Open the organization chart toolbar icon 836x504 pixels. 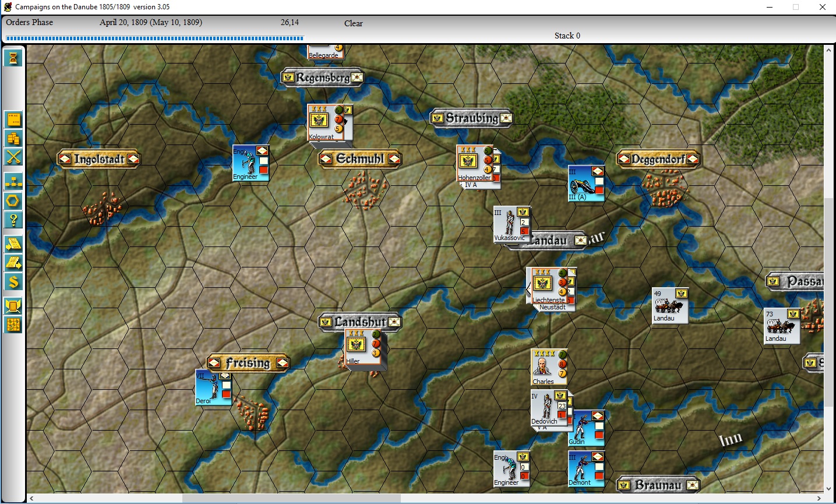[x=13, y=181]
